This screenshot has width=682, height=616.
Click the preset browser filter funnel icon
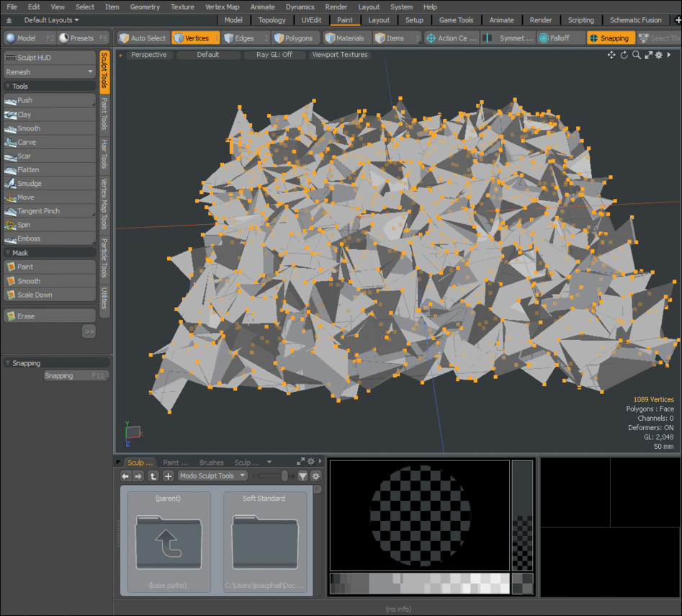point(302,476)
